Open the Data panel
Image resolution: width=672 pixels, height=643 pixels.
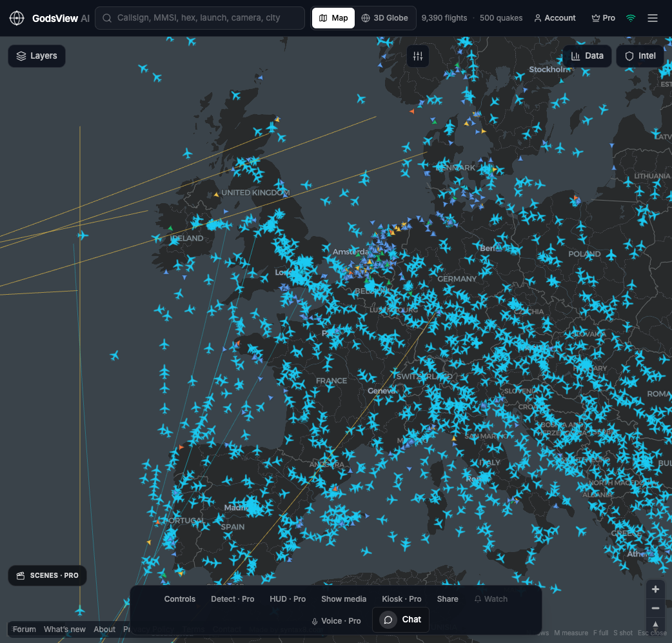coord(587,56)
